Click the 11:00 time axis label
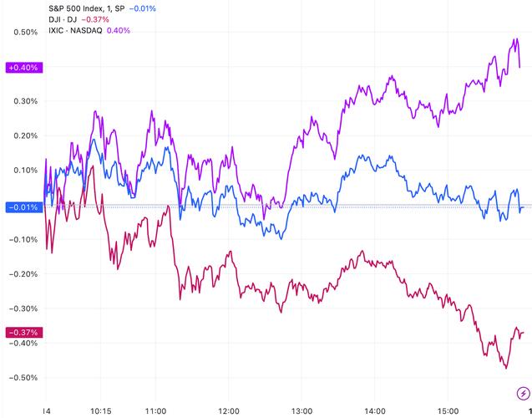The height and width of the screenshot is (418, 532). tap(156, 411)
